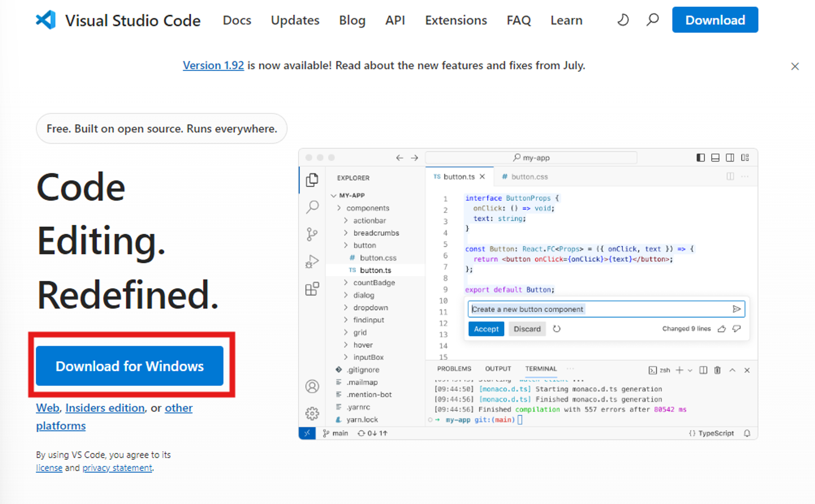815x504 pixels.
Task: Toggle the primary sidebar layout icon
Action: (x=700, y=158)
